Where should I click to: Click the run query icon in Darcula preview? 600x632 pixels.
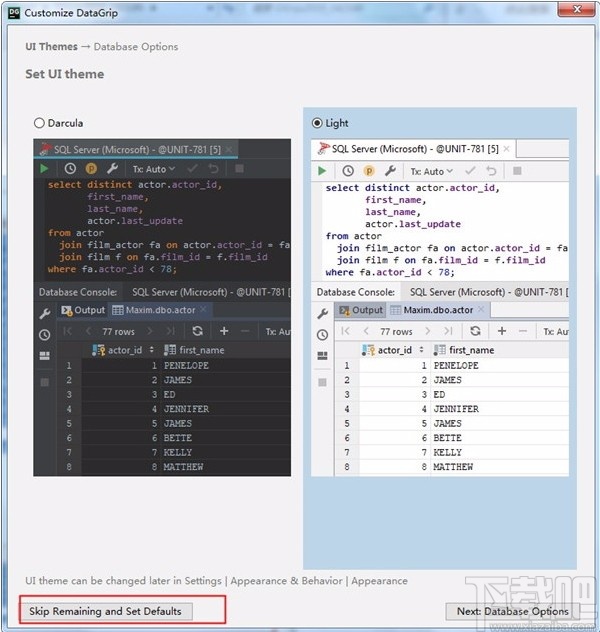[44, 168]
